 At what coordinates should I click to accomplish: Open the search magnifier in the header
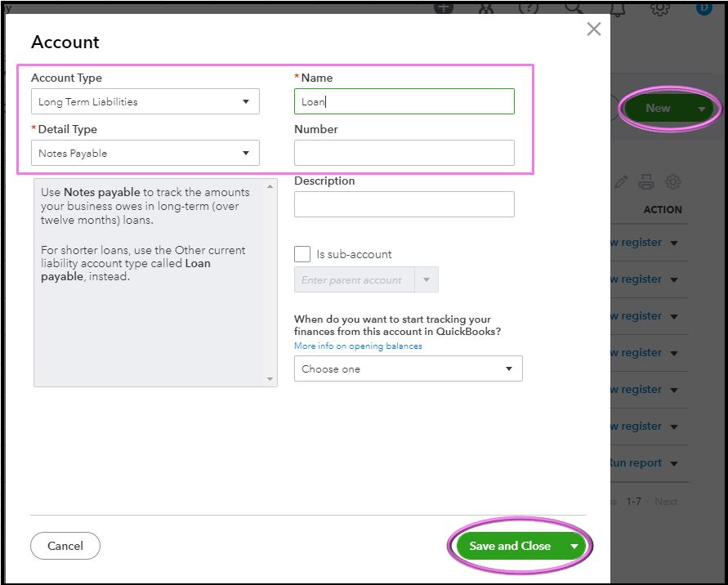point(573,7)
